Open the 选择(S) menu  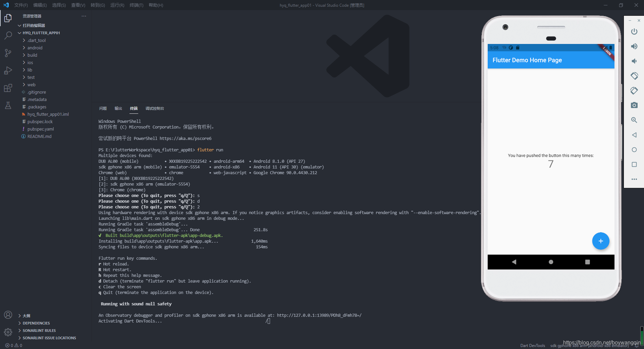coord(59,5)
